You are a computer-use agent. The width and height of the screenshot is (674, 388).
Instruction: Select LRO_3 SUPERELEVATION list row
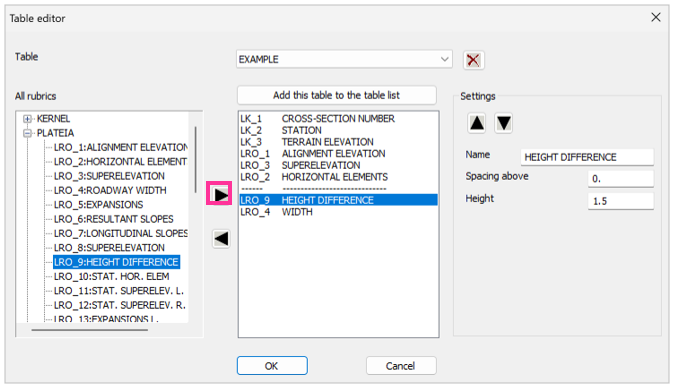click(338, 165)
